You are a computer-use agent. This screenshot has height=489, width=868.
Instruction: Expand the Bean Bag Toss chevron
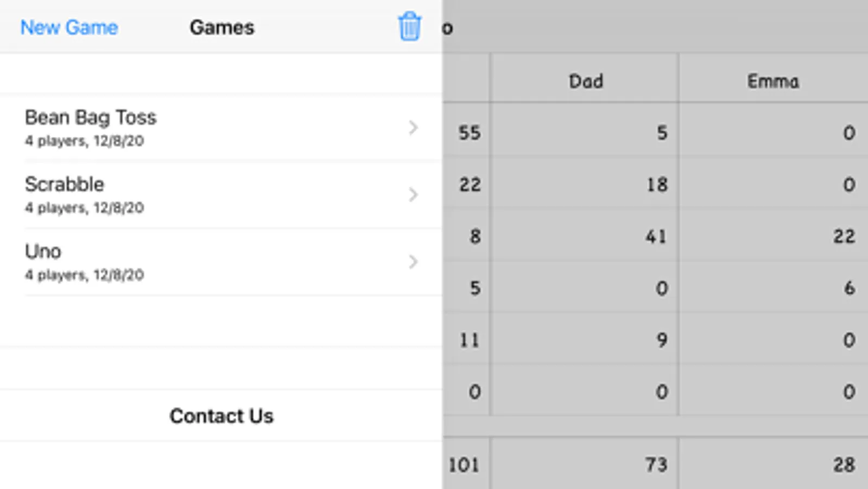click(413, 128)
